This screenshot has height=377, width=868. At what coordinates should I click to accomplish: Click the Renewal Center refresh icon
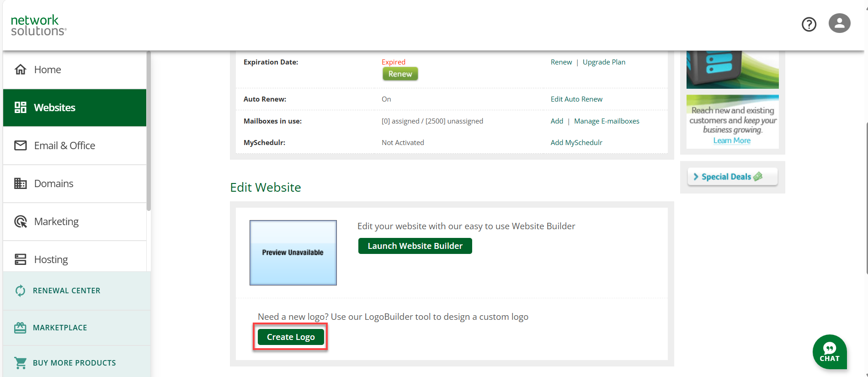point(20,291)
